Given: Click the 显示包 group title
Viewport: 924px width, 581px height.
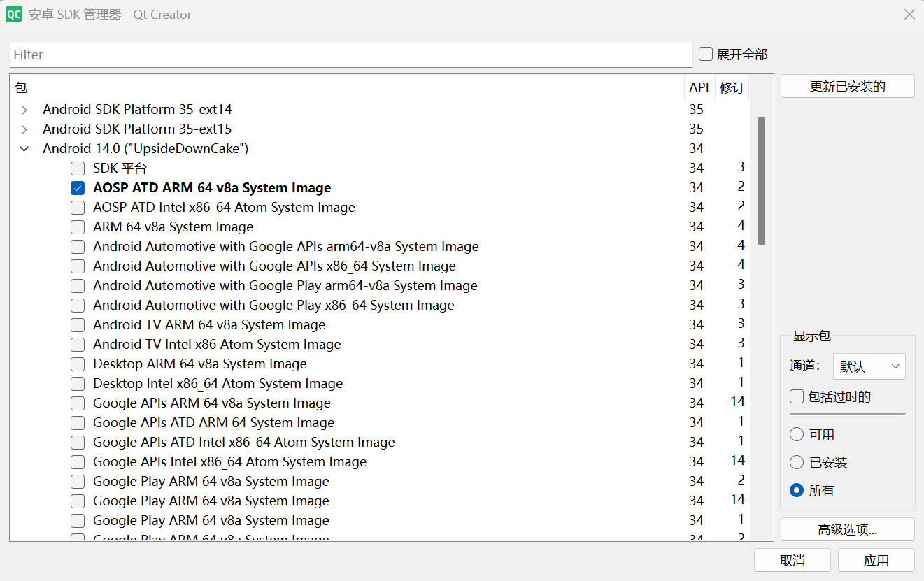Looking at the screenshot, I should (811, 336).
